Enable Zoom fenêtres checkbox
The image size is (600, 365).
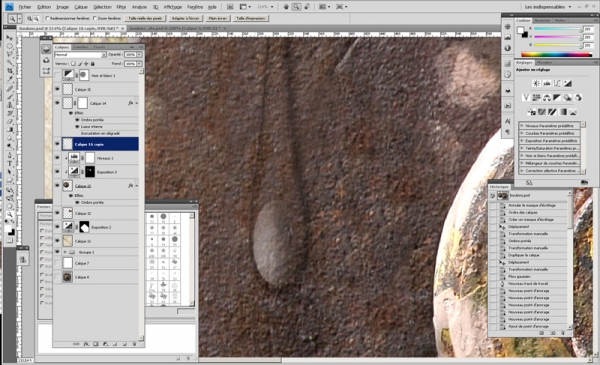pyautogui.click(x=95, y=18)
